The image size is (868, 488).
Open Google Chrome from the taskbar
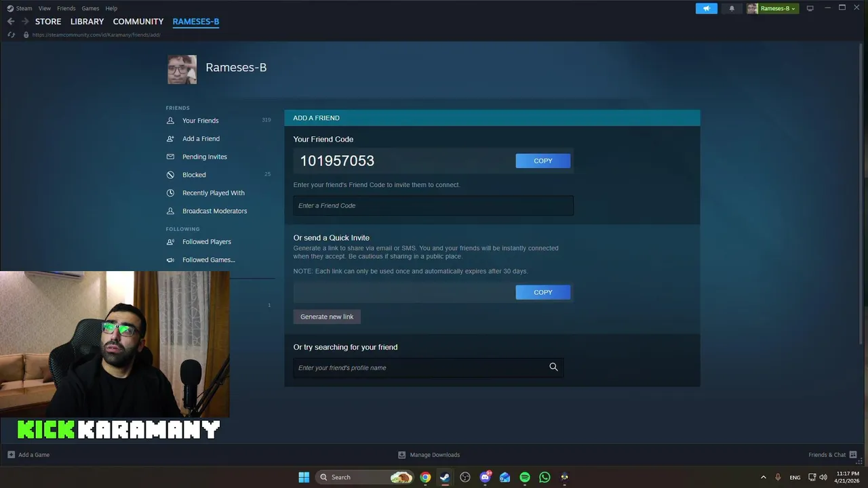[x=425, y=477]
